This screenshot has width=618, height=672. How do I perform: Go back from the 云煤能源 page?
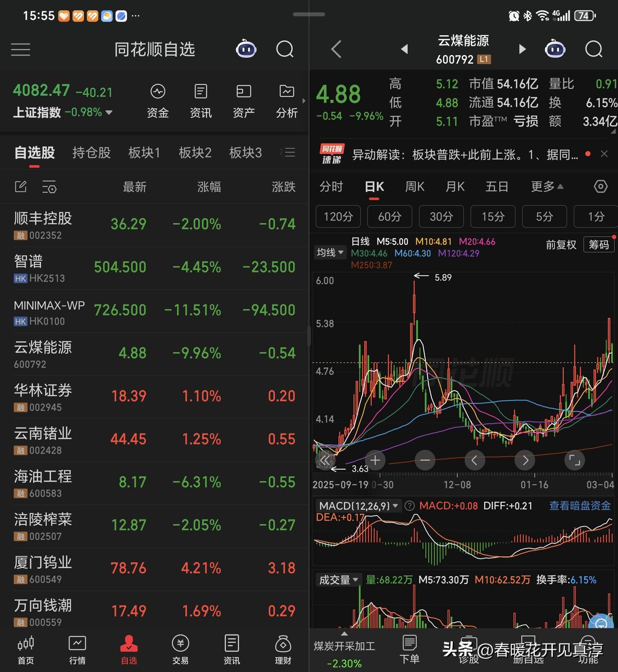point(337,49)
